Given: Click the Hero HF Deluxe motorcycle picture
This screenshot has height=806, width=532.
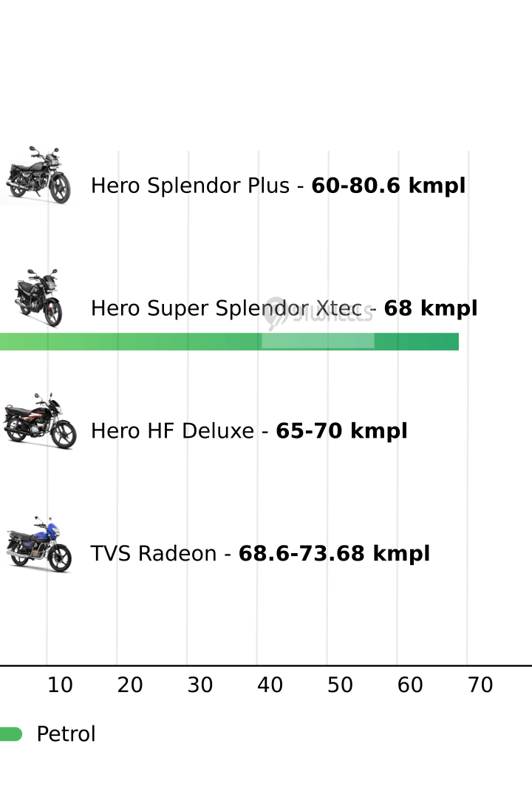Looking at the screenshot, I should point(40,421).
